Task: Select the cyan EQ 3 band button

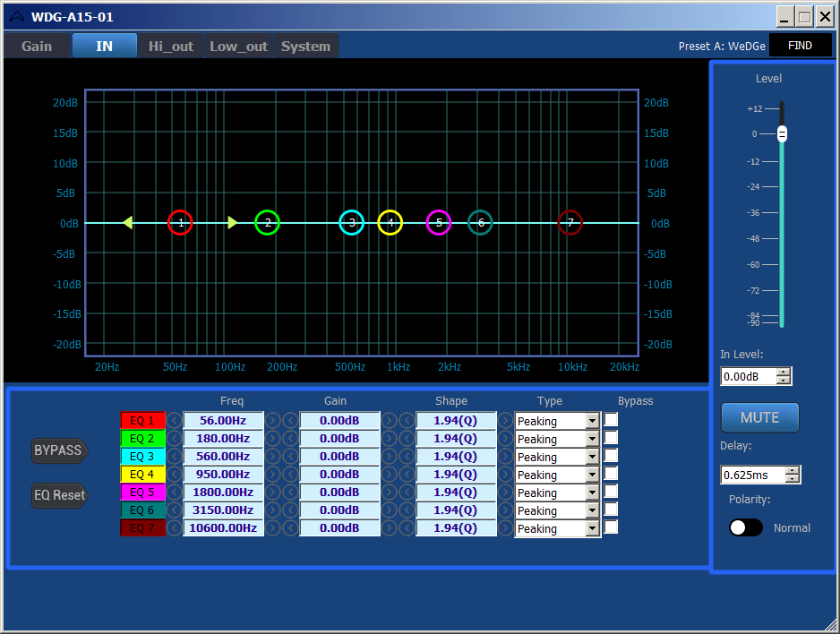Action: (x=142, y=456)
